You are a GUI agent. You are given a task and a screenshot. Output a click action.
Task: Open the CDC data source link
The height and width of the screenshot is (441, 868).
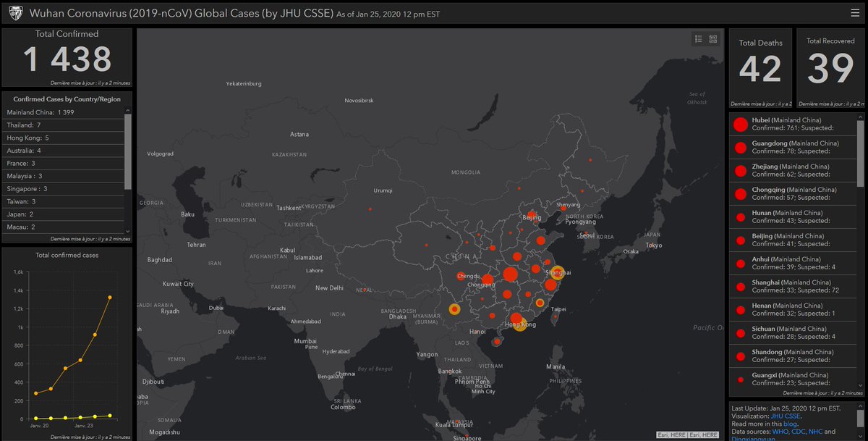[799, 432]
